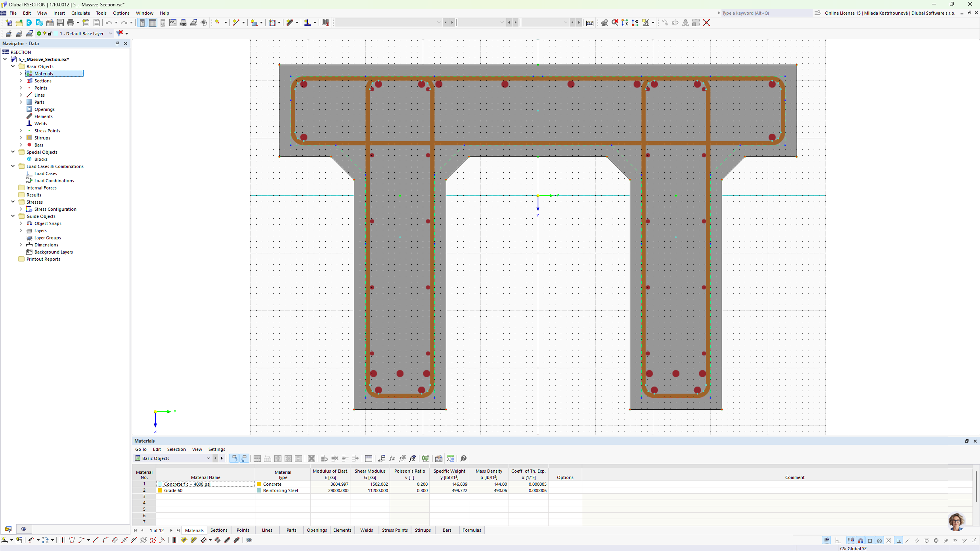
Task: Open a new model with the New icon
Action: coord(9,22)
